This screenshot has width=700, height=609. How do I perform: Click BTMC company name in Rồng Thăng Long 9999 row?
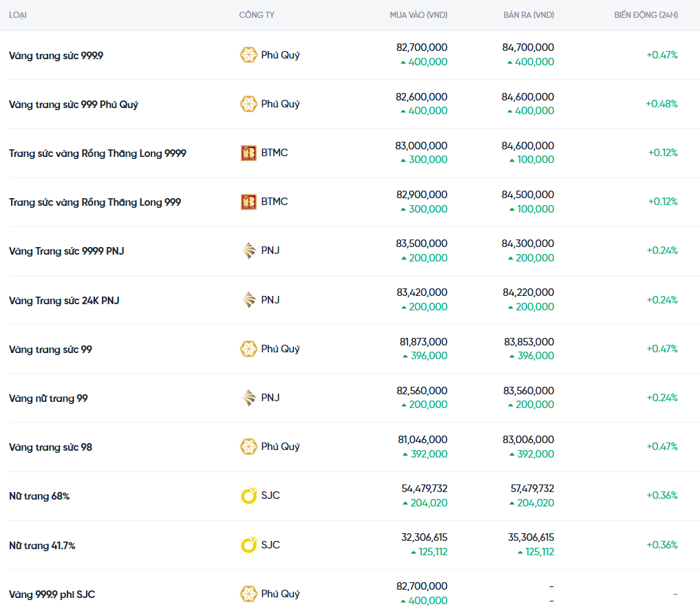pyautogui.click(x=275, y=153)
